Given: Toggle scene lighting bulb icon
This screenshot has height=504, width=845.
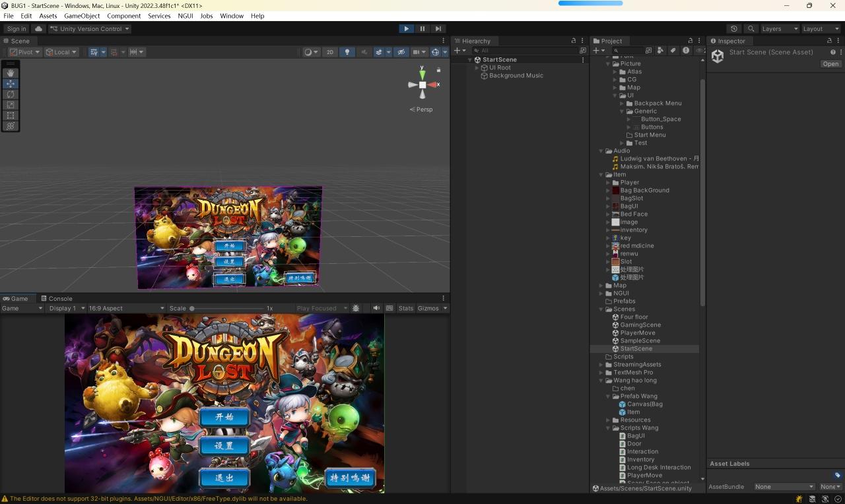Looking at the screenshot, I should pos(347,52).
